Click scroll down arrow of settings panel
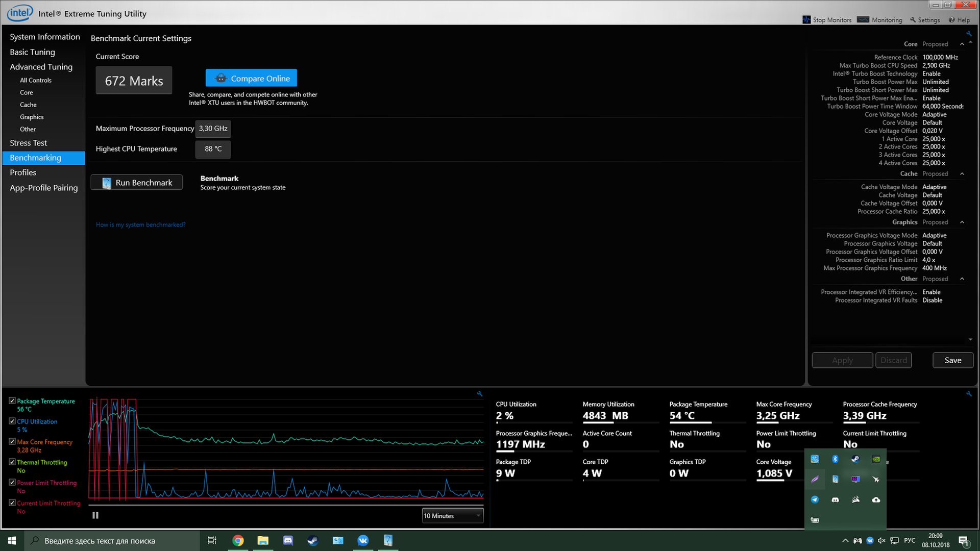980x551 pixels. (970, 340)
